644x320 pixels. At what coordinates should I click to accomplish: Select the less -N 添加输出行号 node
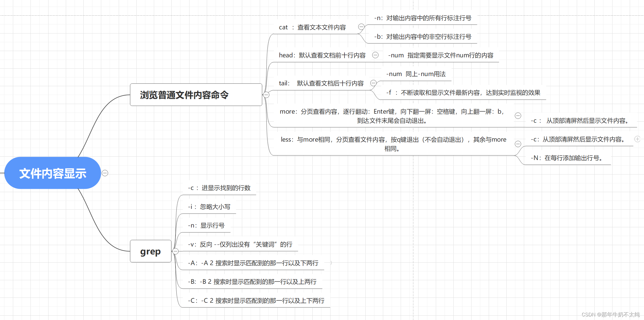point(567,158)
